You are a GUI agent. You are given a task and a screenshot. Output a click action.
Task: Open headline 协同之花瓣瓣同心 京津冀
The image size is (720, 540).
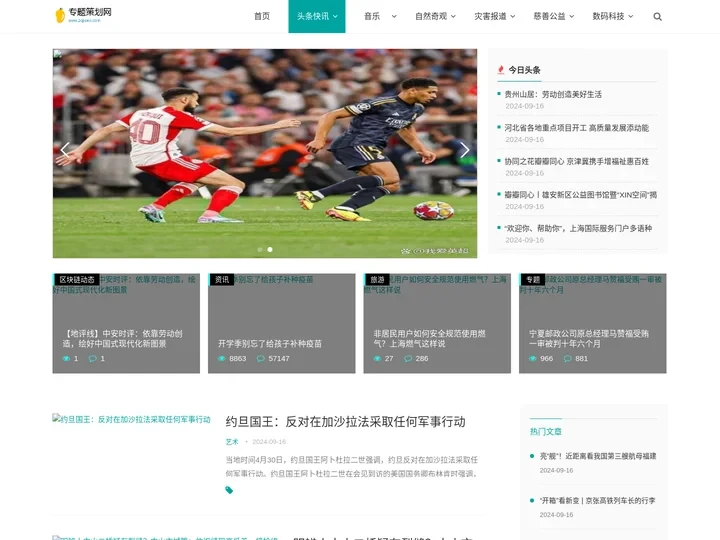click(576, 161)
